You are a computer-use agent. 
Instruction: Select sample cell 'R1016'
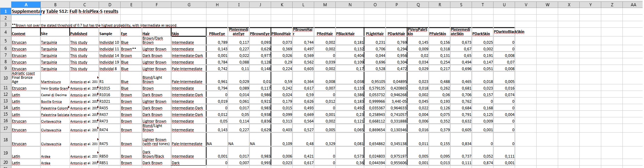(109, 95)
